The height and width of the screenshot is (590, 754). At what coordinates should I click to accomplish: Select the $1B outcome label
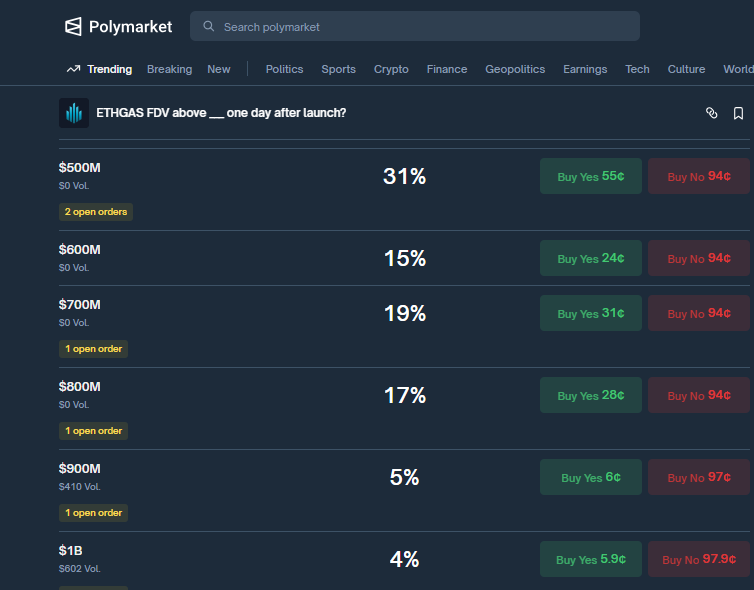(71, 551)
